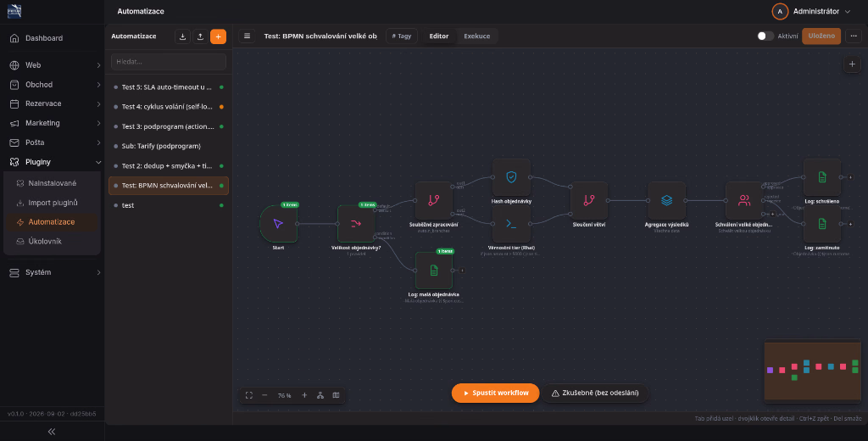Open Test 3: podprogram workflow

coord(169,126)
